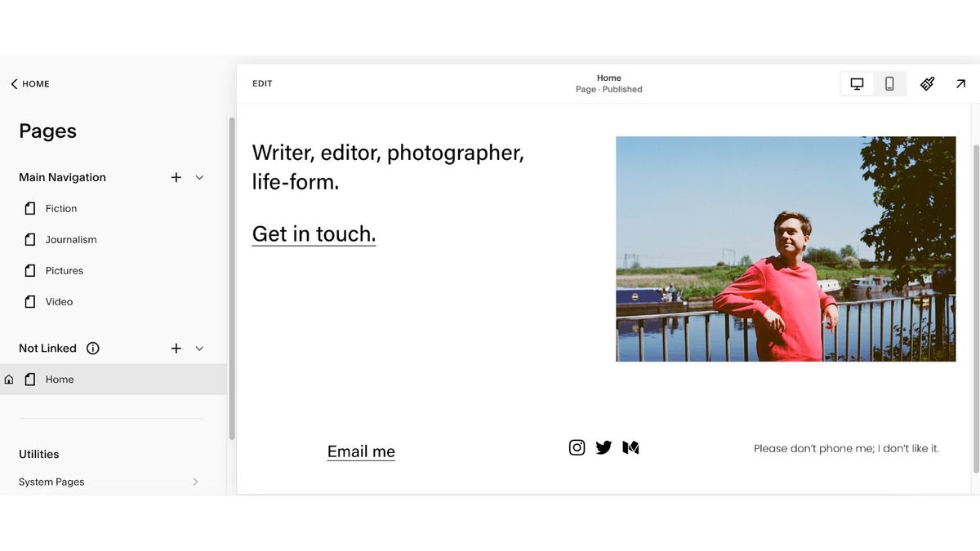
Task: Collapse the Not Linked section chevron
Action: coord(199,348)
